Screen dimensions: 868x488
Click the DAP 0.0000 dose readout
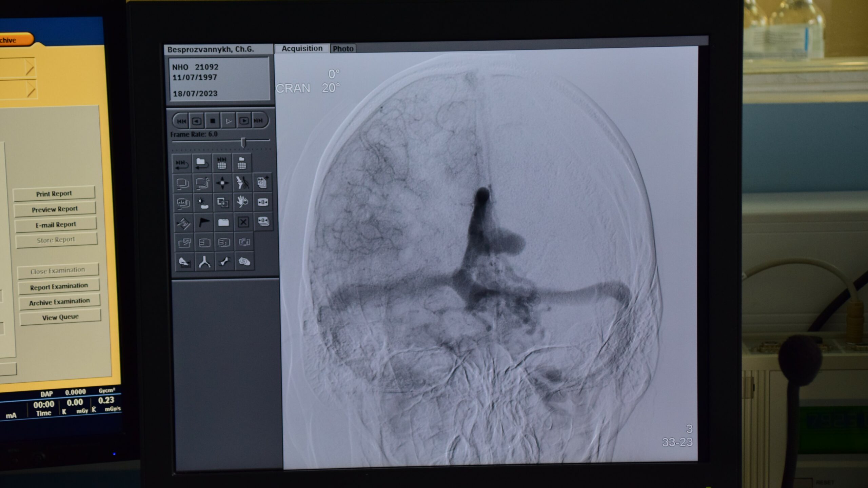[63, 393]
